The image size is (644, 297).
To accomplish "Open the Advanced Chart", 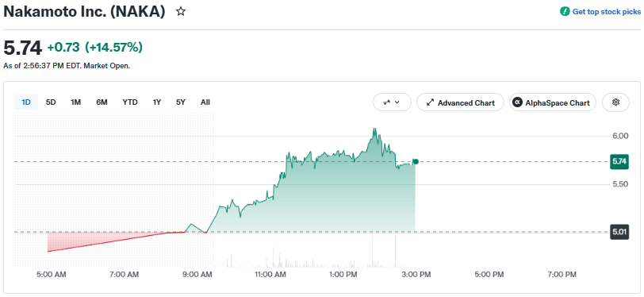I will pos(461,102).
